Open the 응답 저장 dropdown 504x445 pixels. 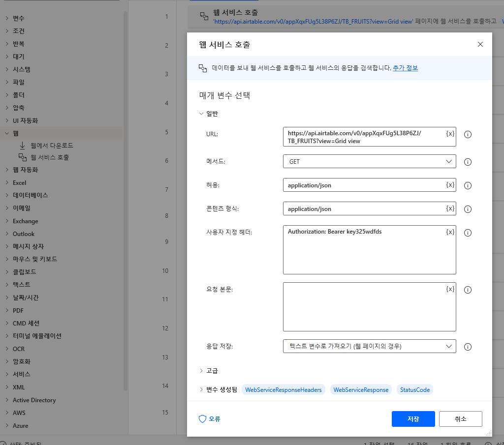pos(369,346)
